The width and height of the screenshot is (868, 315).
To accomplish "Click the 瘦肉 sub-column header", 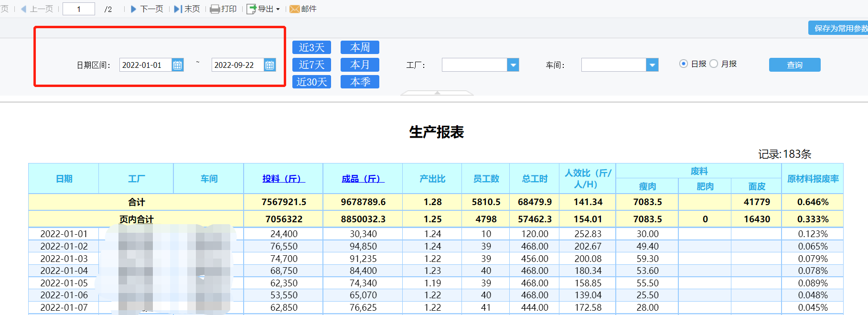I will click(x=647, y=186).
